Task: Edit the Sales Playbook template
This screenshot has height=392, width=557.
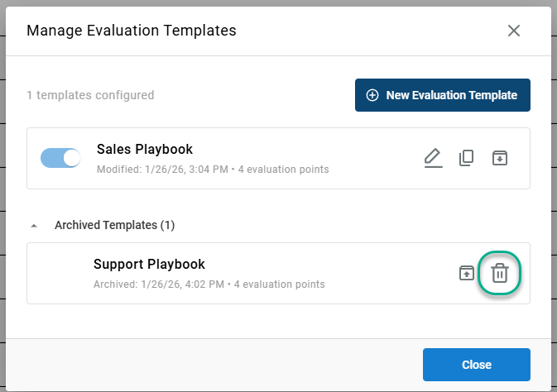Action: point(432,157)
